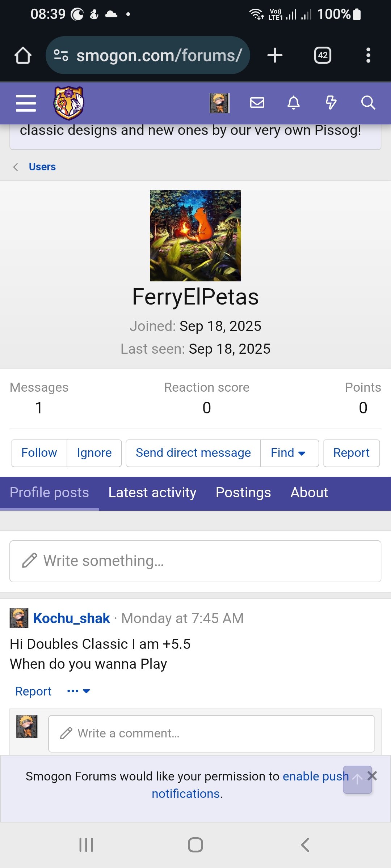Open the hamburger navigation menu
Screen dimensions: 391x868
tap(26, 103)
